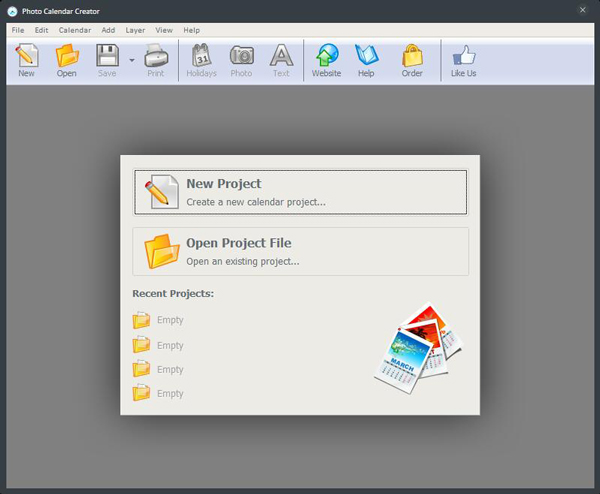Open the View menu
600x494 pixels.
click(164, 30)
